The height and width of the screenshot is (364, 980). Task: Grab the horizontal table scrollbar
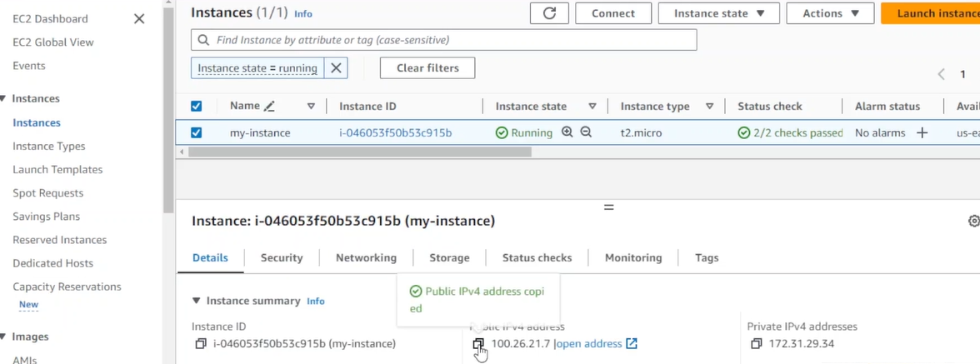click(359, 152)
